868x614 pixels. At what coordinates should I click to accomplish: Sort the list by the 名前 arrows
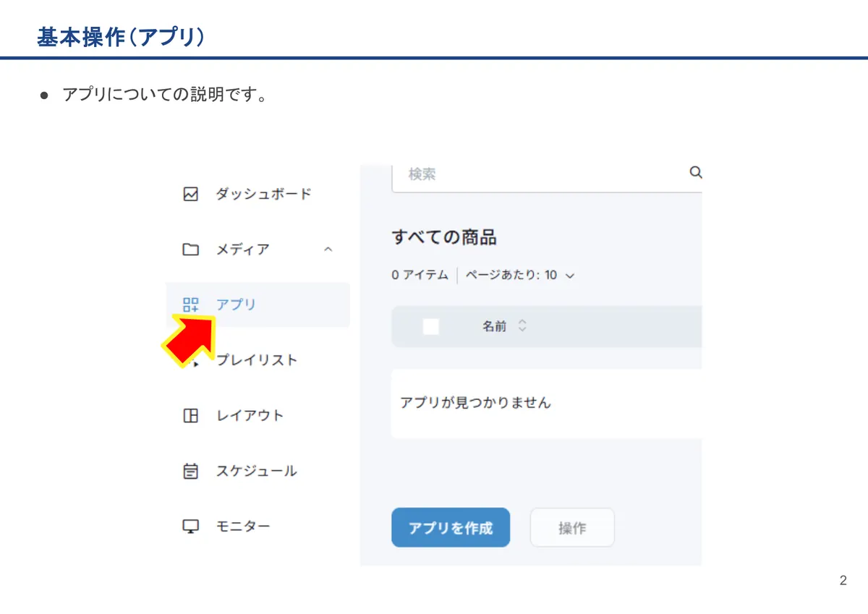click(522, 326)
